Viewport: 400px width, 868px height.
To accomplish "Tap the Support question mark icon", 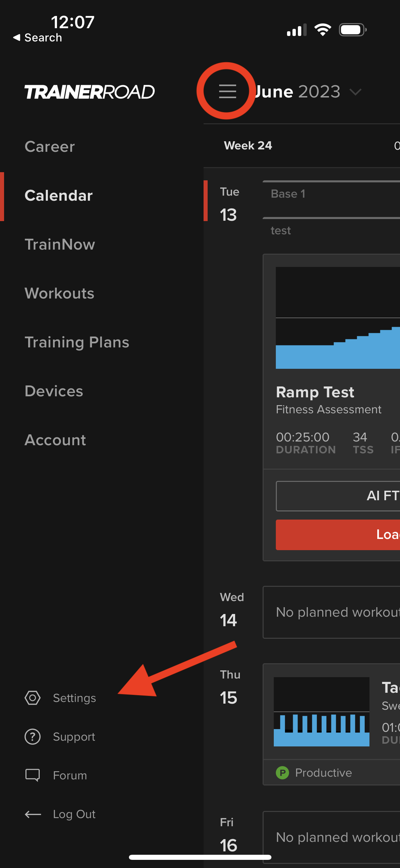I will coord(33,737).
